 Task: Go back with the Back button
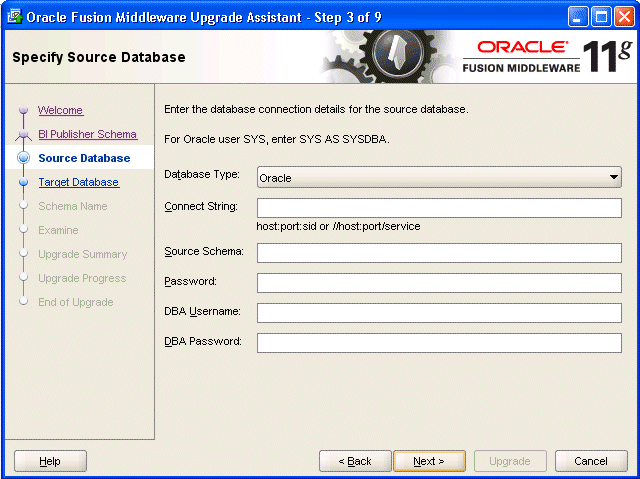point(355,461)
